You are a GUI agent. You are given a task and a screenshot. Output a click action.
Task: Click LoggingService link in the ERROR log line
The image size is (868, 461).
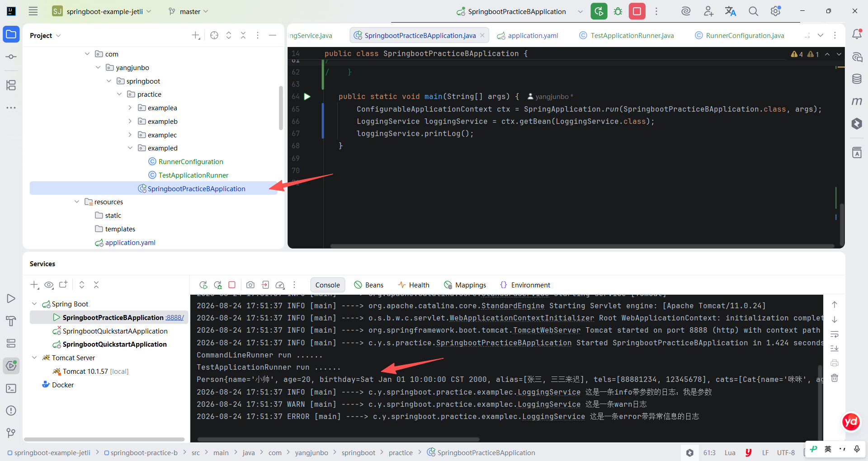(553, 416)
